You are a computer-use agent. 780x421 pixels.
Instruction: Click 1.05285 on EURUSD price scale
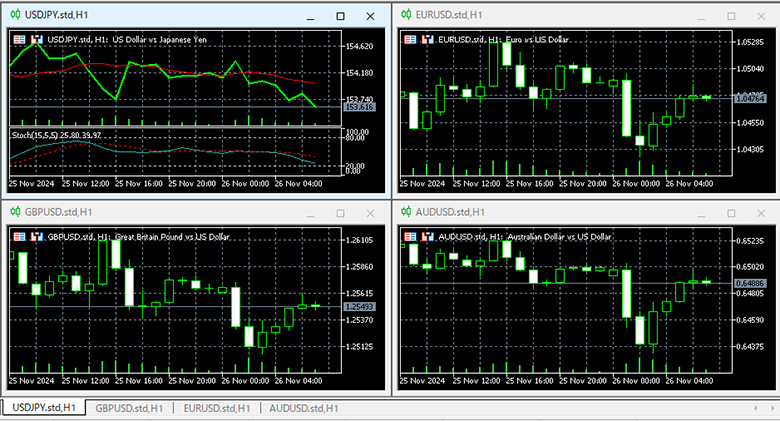[750, 42]
